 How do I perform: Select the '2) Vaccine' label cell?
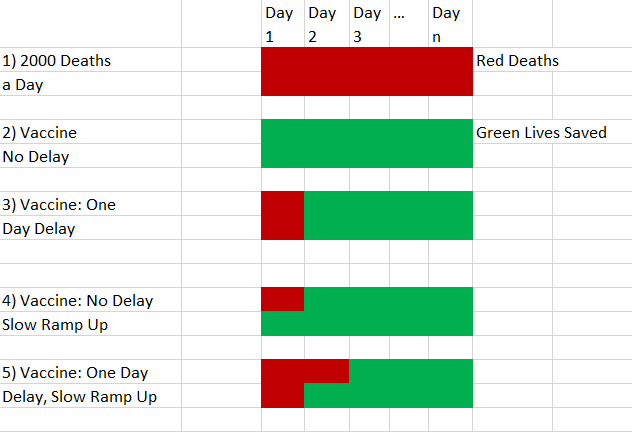click(91, 132)
